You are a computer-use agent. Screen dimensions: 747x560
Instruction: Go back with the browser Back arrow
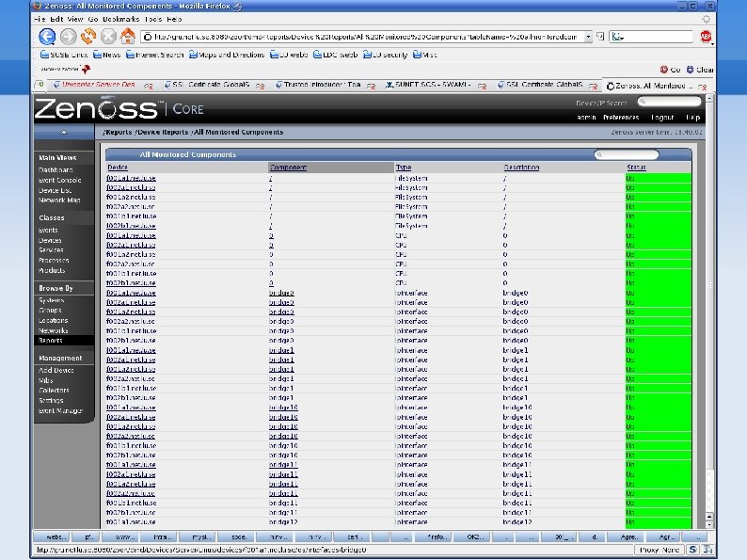[x=47, y=37]
